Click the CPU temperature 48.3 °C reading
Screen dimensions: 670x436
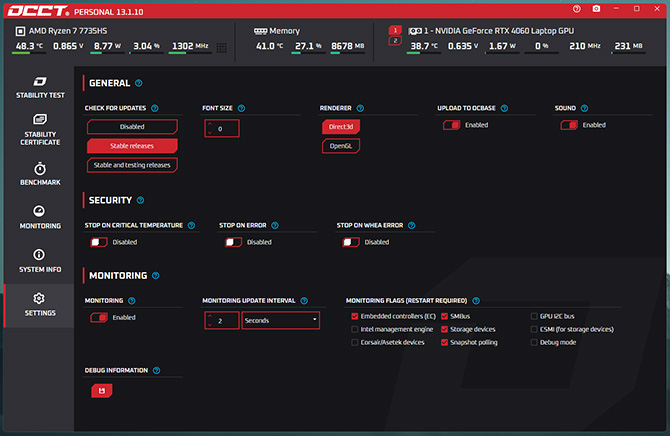29,46
